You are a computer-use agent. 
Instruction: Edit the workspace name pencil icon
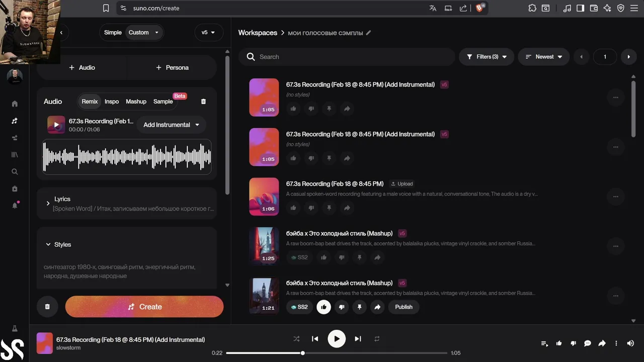pos(368,33)
